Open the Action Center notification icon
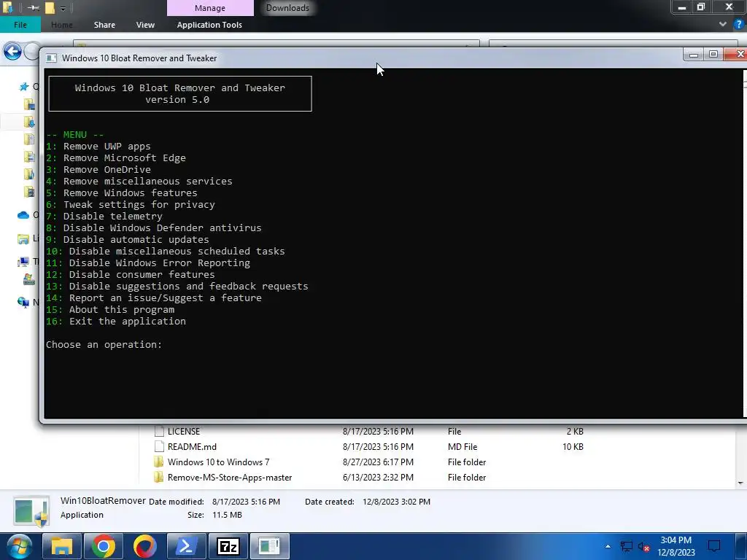Viewport: 747px width, 560px height. (714, 546)
